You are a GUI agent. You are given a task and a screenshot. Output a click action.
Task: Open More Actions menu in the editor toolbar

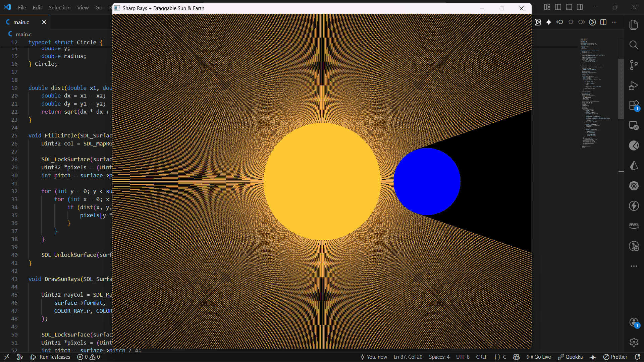pos(615,22)
